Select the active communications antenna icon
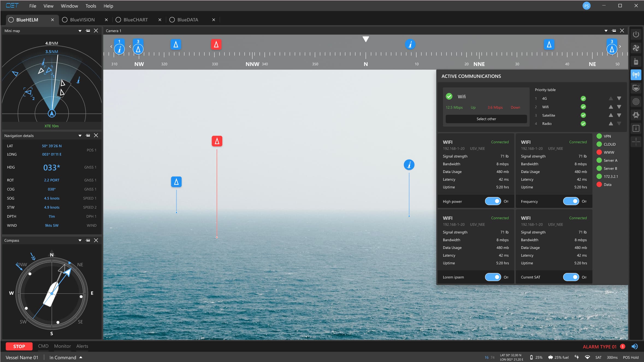Viewport: 644px width, 362px height. [636, 75]
